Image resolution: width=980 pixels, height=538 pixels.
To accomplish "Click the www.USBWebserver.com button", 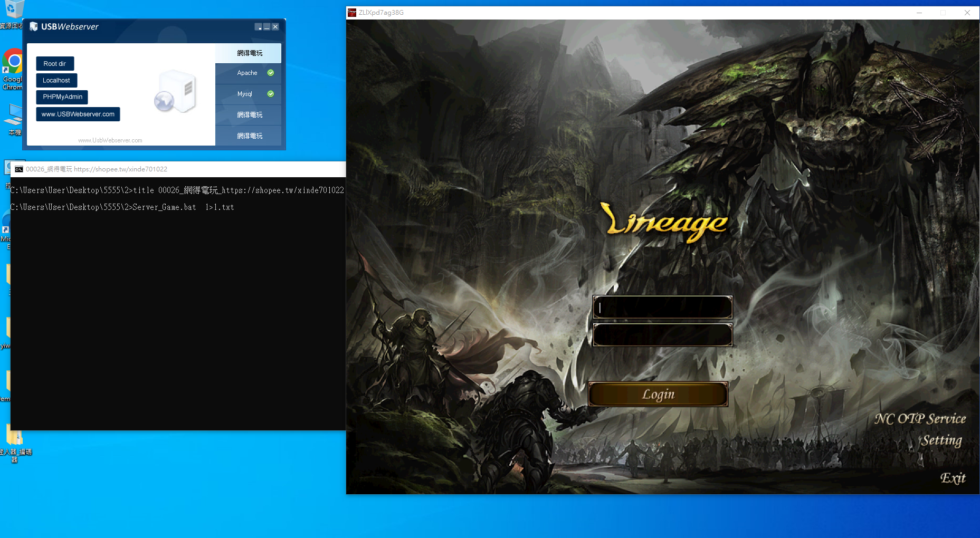I will pyautogui.click(x=78, y=114).
